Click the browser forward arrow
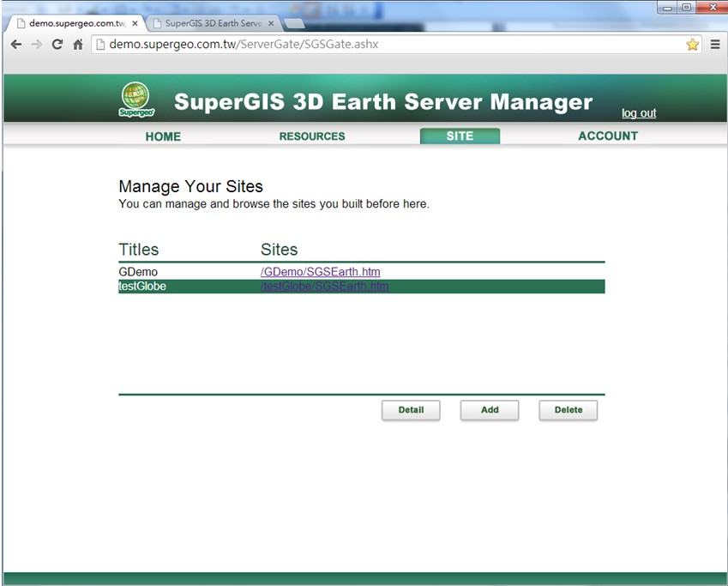Viewport: 728px width, 586px height. point(37,45)
